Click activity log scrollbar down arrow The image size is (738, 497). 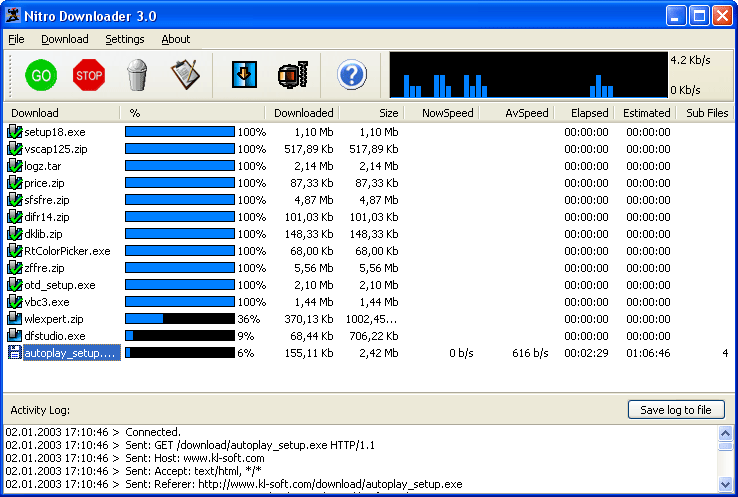[725, 483]
